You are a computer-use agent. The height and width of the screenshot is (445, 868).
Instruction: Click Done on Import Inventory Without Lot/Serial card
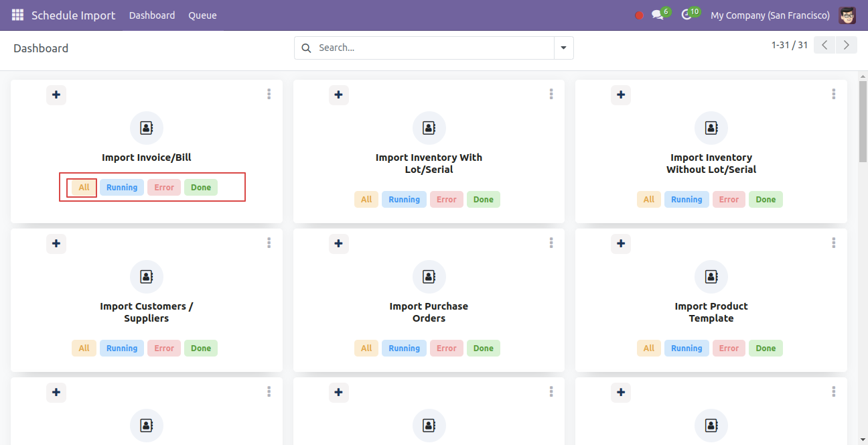pyautogui.click(x=766, y=200)
